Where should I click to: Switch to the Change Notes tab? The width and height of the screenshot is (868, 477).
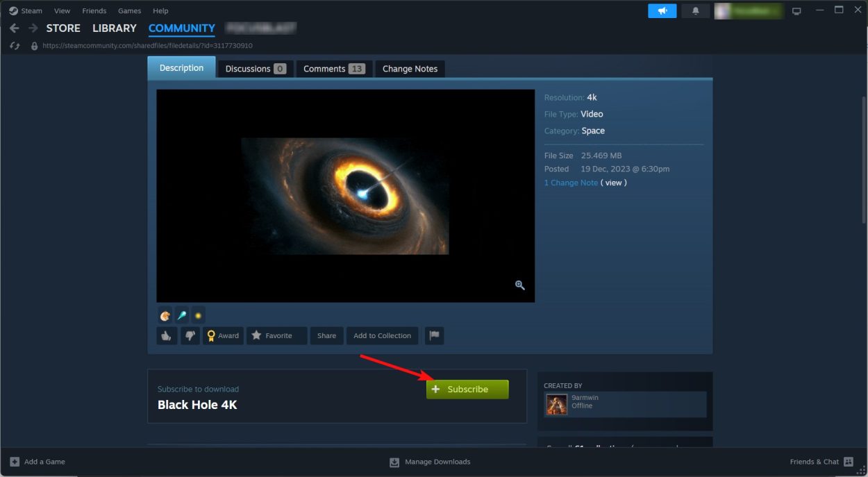click(x=410, y=69)
